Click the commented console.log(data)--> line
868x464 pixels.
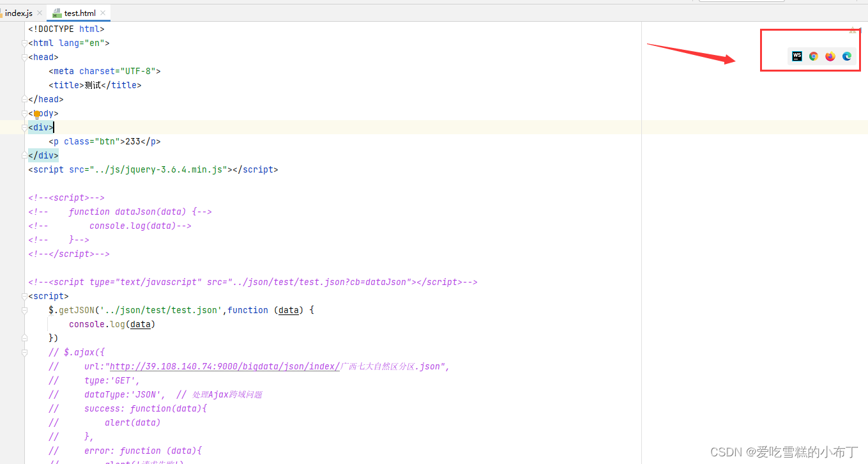pyautogui.click(x=110, y=226)
